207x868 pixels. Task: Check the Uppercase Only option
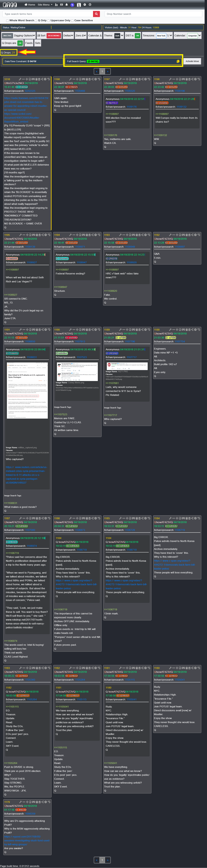coord(48,21)
